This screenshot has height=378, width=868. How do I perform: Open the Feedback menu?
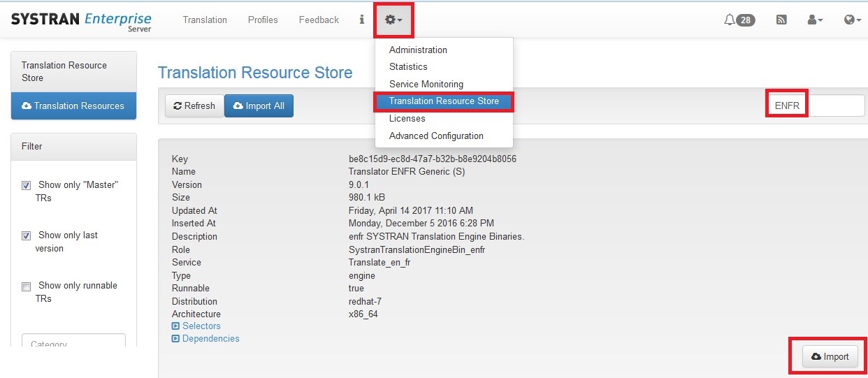pyautogui.click(x=319, y=20)
